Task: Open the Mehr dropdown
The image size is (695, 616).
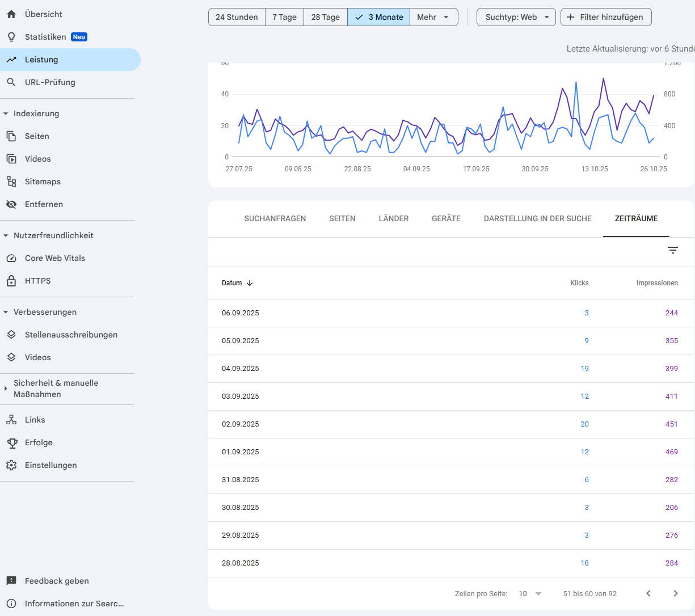Action: click(x=433, y=17)
